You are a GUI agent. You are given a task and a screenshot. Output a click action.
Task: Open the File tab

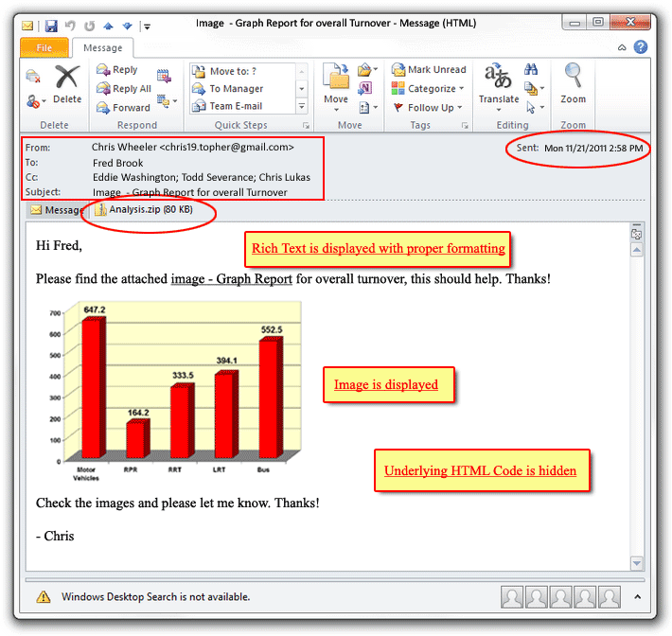pos(44,47)
